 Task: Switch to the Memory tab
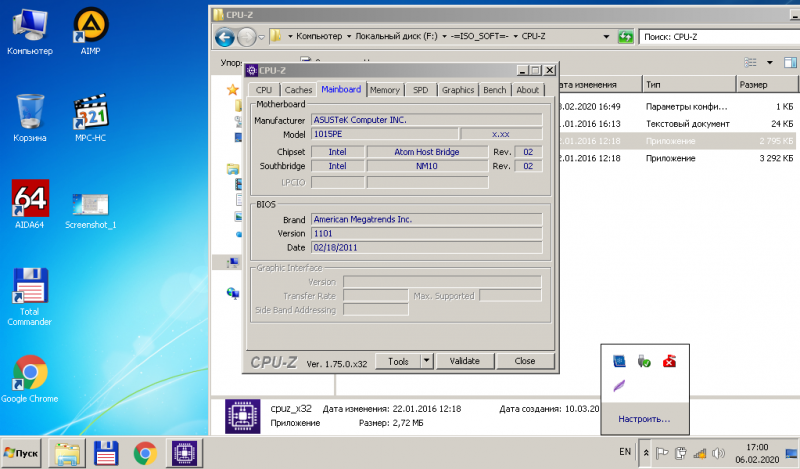click(385, 90)
